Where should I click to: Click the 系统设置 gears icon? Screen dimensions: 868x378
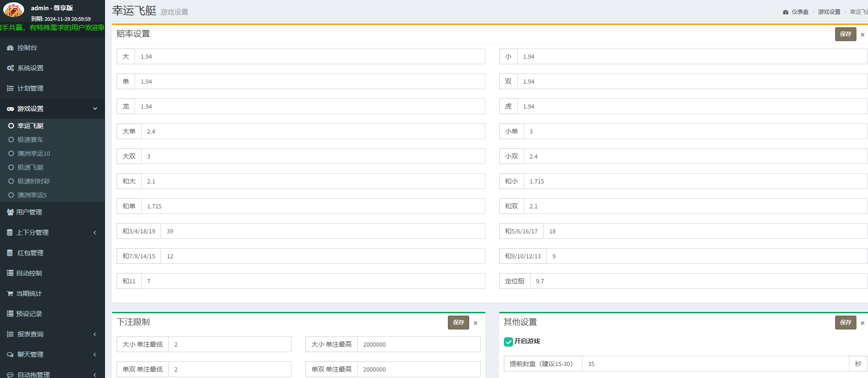10,68
